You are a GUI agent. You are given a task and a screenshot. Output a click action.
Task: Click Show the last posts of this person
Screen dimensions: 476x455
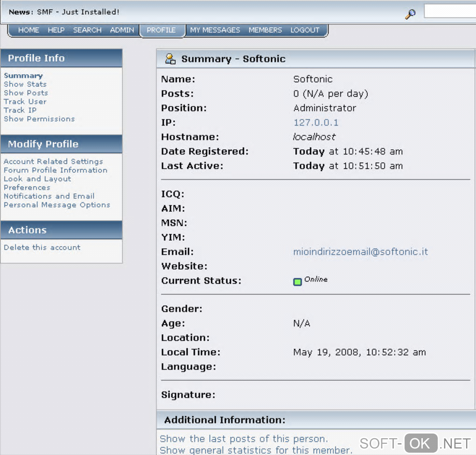(244, 439)
